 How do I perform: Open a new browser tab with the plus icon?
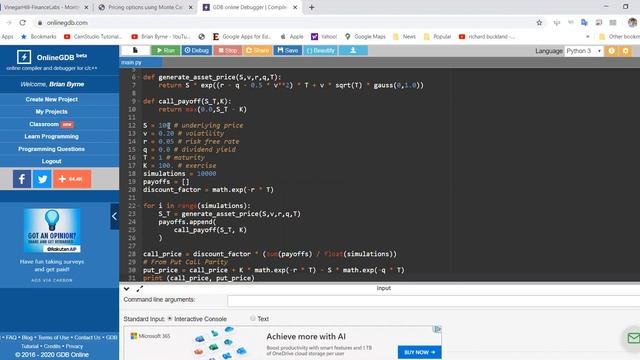pyautogui.click(x=311, y=7)
